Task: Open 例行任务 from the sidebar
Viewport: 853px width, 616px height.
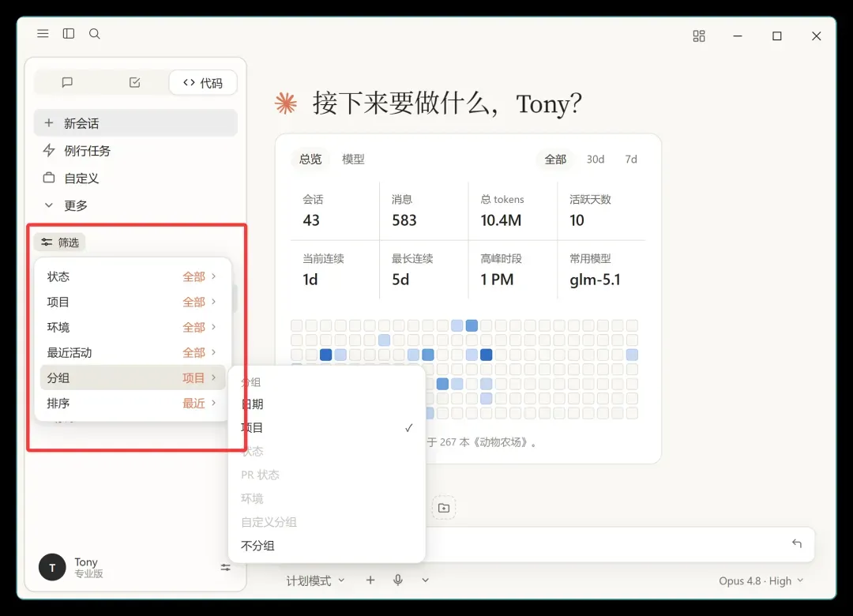Action: click(x=136, y=151)
